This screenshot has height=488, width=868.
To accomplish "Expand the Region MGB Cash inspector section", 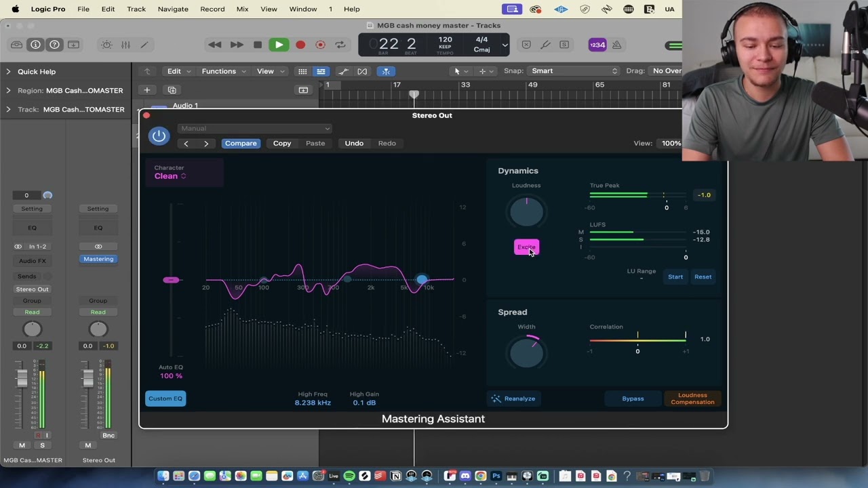I will pyautogui.click(x=8, y=90).
